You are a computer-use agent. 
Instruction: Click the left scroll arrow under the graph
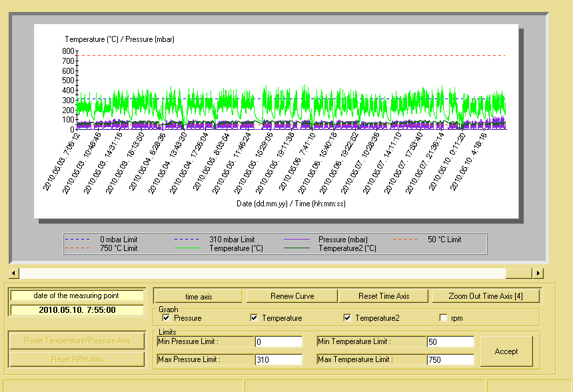point(14,273)
